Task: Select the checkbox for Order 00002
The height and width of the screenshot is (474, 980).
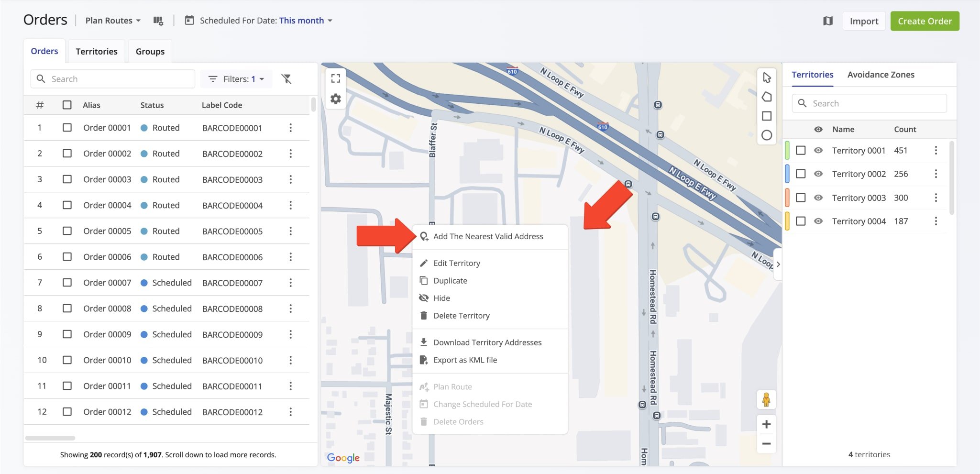Action: [x=67, y=154]
